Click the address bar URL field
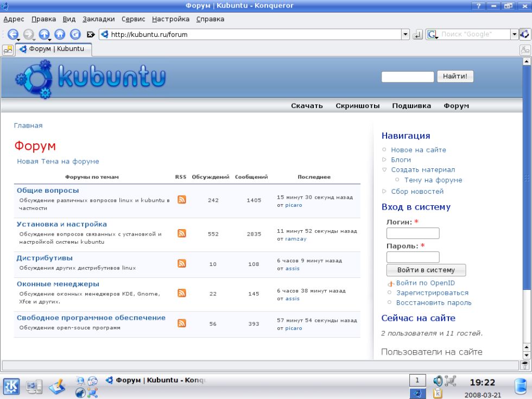 [255, 34]
